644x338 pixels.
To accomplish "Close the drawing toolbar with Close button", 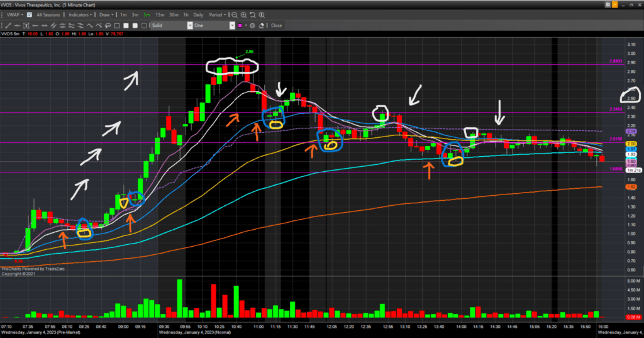I will tap(276, 26).
